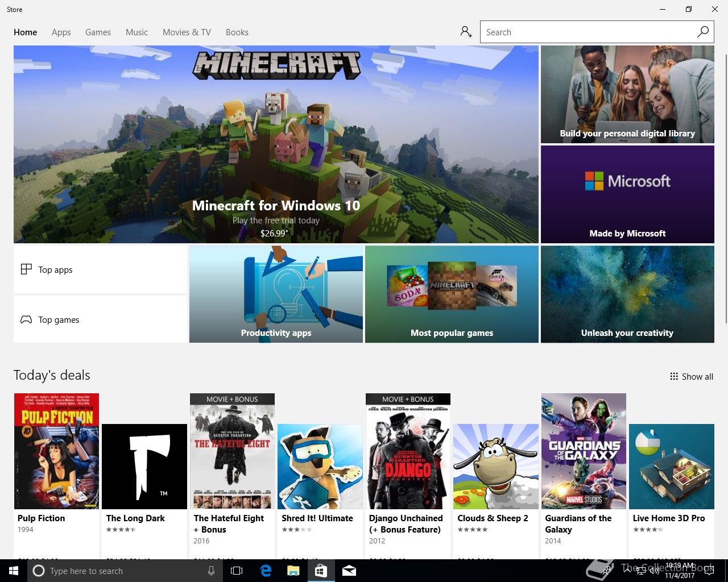Viewport: 728px width, 582px height.
Task: Go to the Books tab
Action: pos(237,32)
